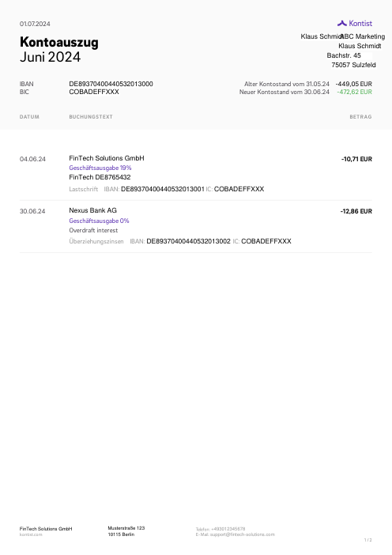392x555 pixels.
Task: Click the old balance -449,05 EUR
Action: pyautogui.click(x=354, y=84)
